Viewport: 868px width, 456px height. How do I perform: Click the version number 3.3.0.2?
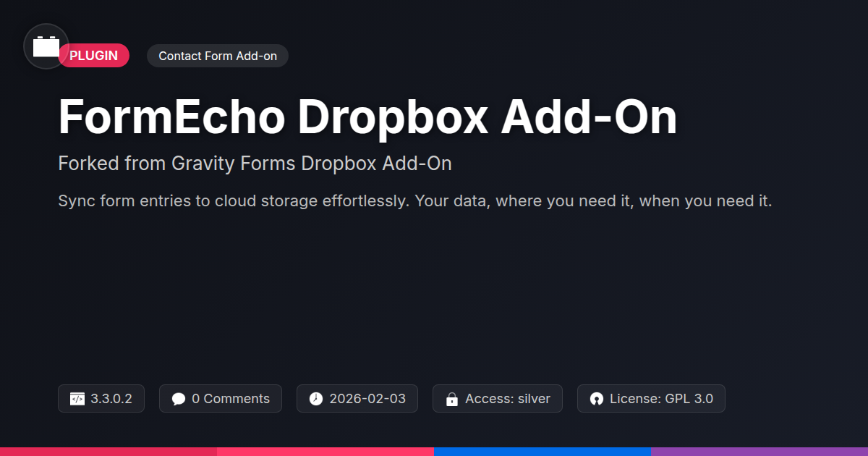click(x=111, y=399)
